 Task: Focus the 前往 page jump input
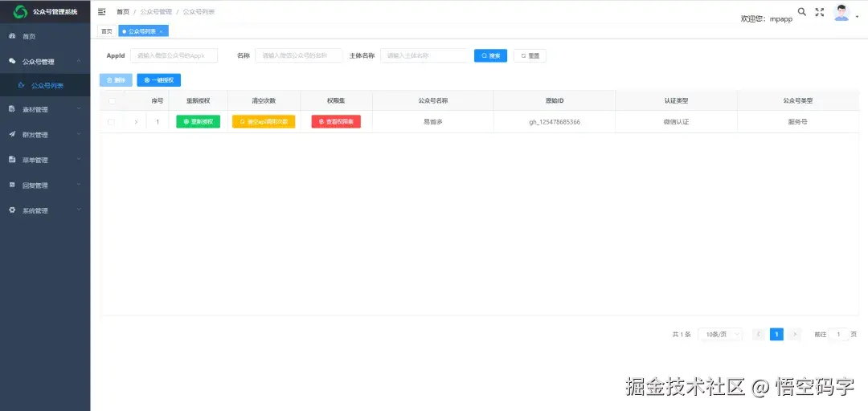coord(838,334)
